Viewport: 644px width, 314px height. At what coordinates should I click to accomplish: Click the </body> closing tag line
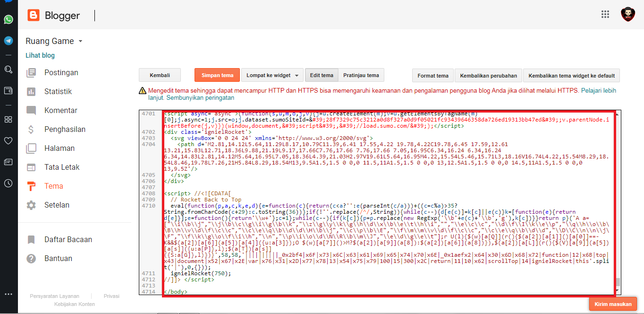tap(175, 292)
